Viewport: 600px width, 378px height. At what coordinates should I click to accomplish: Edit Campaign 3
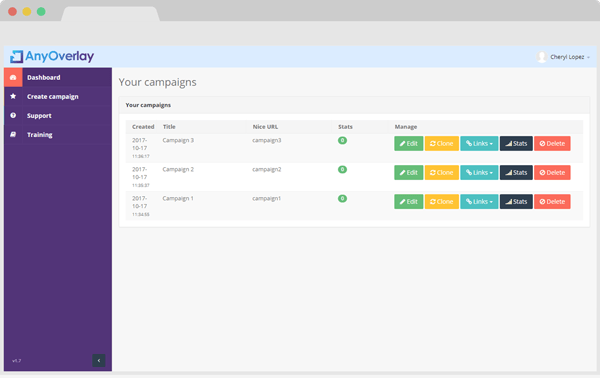coord(409,143)
